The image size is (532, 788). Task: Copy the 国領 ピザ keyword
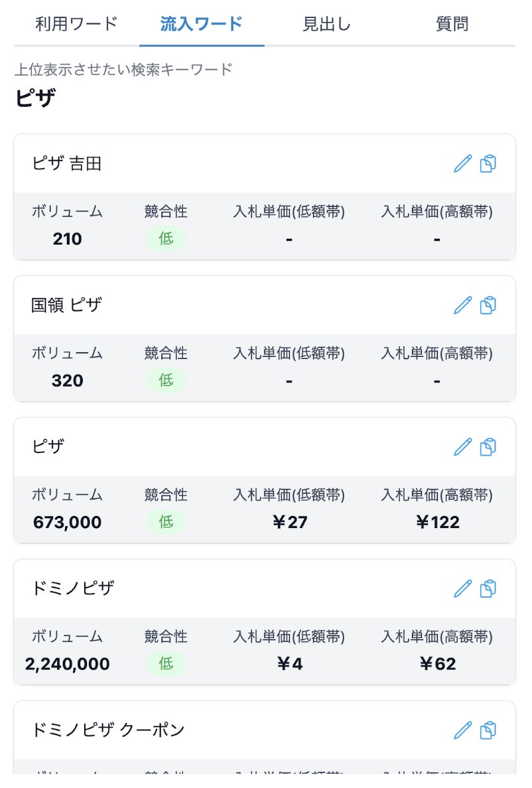click(x=488, y=305)
